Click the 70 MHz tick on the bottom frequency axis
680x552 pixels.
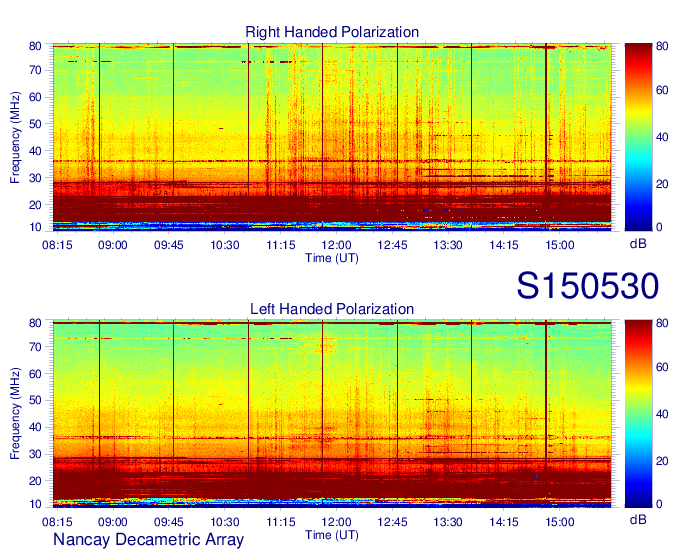35,346
